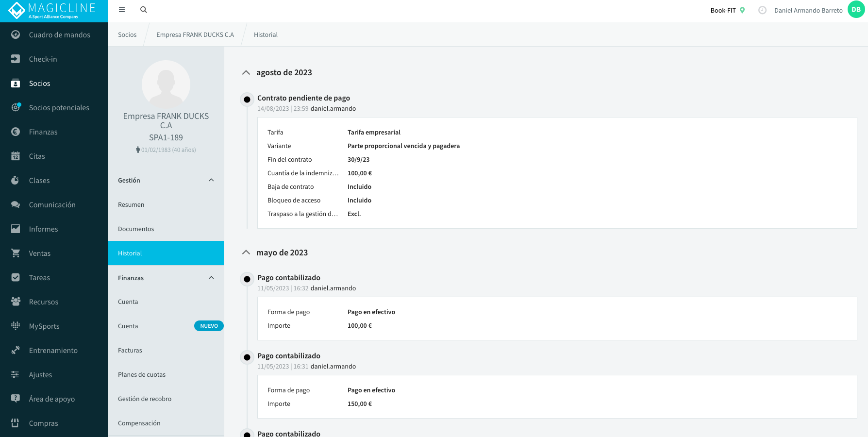Click the Compras shopping bag icon

[16, 423]
